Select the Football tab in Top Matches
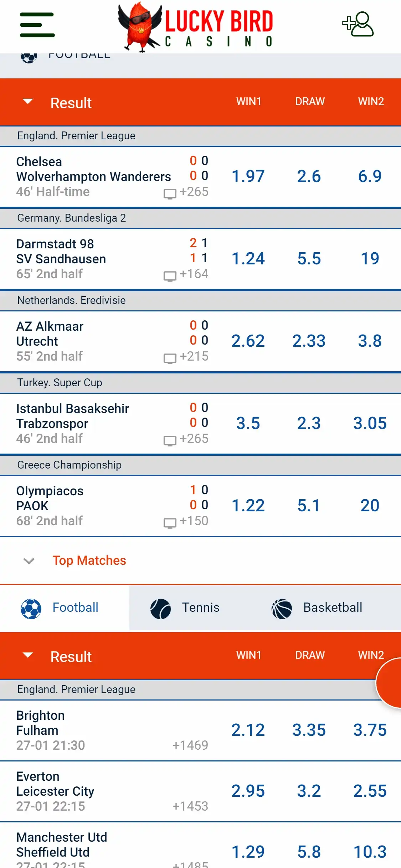Screen dimensions: 401x868 click(x=60, y=608)
